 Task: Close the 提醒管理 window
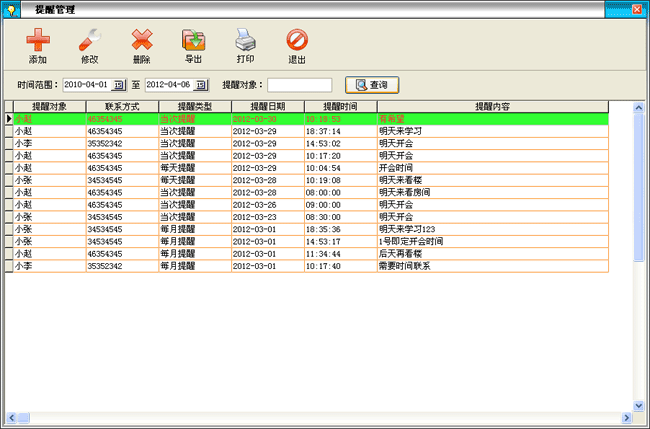pos(639,8)
